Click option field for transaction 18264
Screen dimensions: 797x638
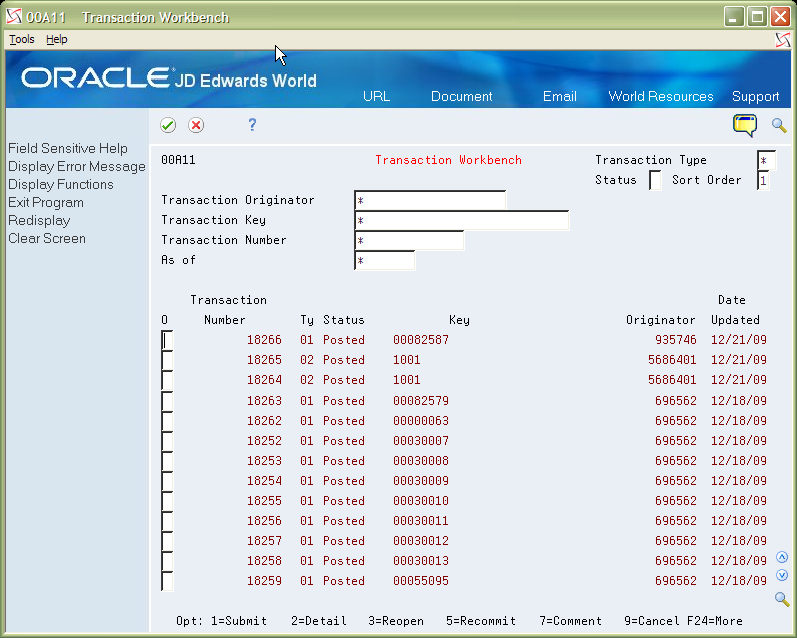tap(167, 380)
